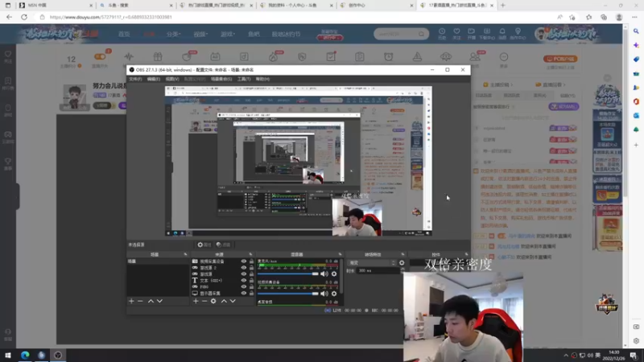Open microphone/Aux channel settings gear

[x=334, y=274]
